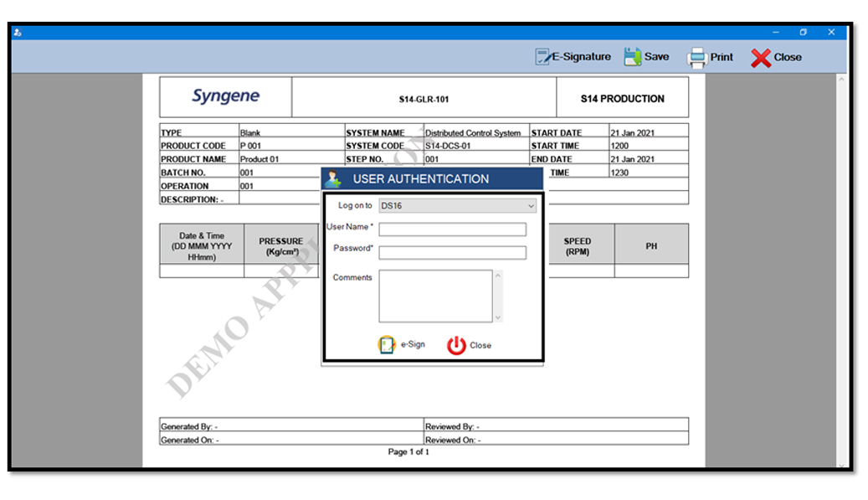Restore down the report window
868x500 pixels.
[x=804, y=32]
